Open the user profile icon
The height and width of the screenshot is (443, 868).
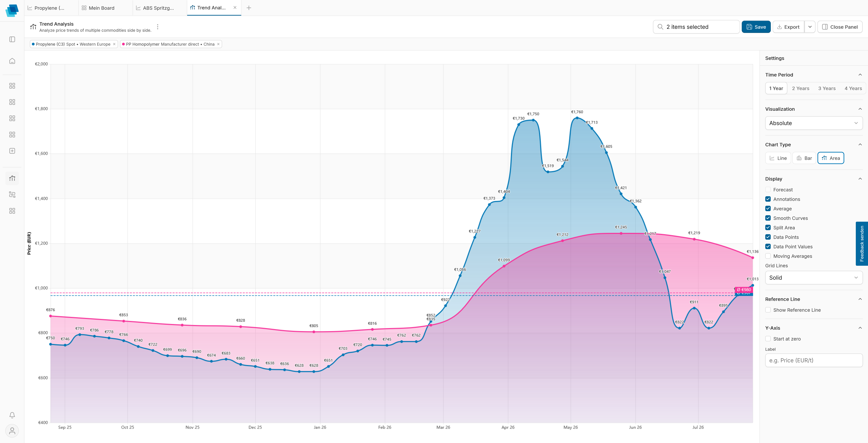coord(12,431)
